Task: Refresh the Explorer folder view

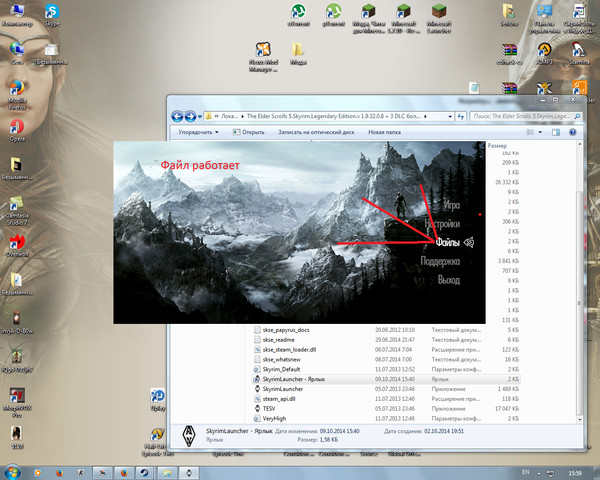Action: point(461,116)
